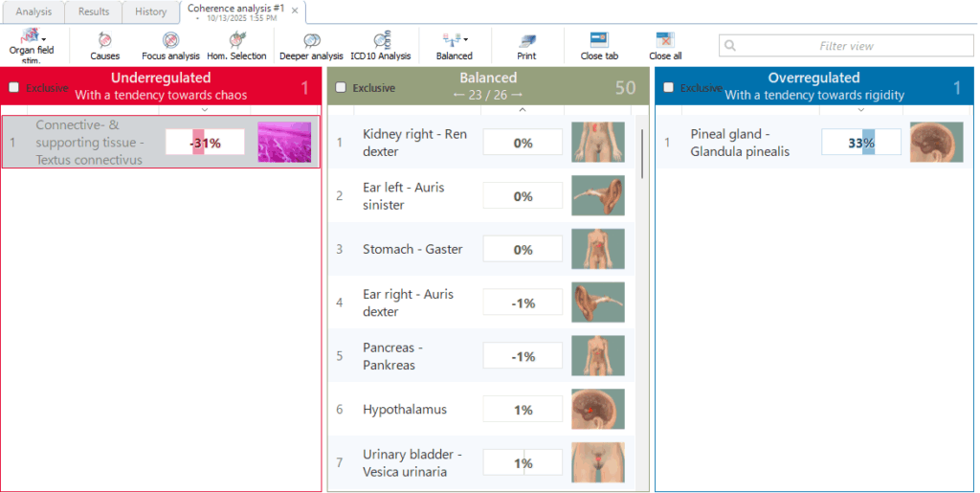Click the Close all toolbar icon
Image resolution: width=980 pixels, height=493 pixels.
[x=665, y=45]
